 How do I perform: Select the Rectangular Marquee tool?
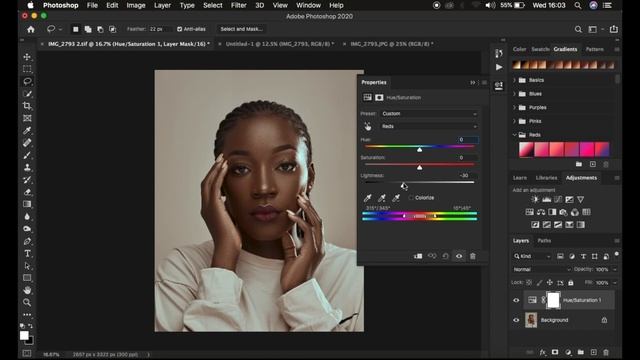tap(27, 69)
